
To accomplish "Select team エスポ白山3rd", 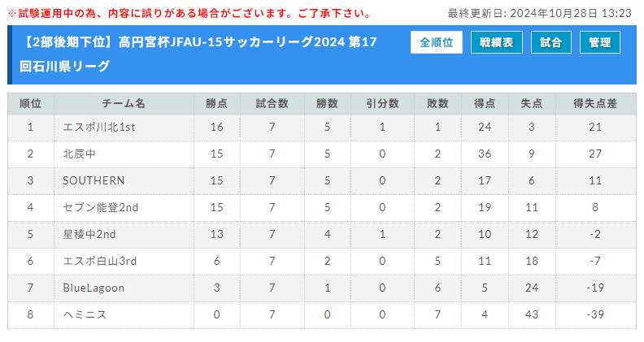I will pos(100,261).
